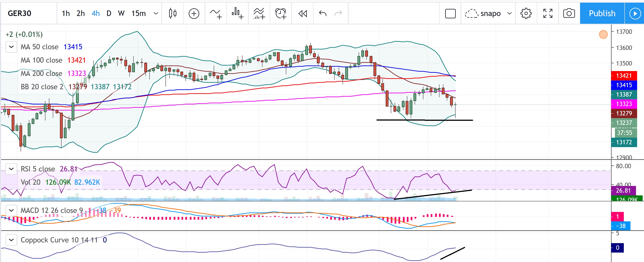Open the candlestick chart style selector
This screenshot has width=644, height=262.
click(172, 13)
